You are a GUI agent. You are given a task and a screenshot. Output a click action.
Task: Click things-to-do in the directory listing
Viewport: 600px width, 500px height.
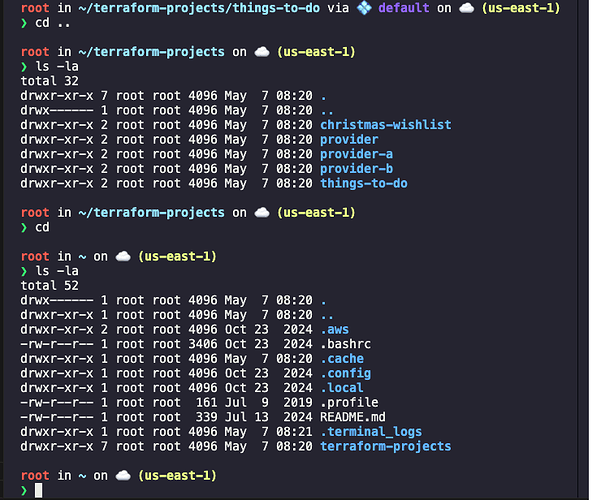[x=363, y=183]
